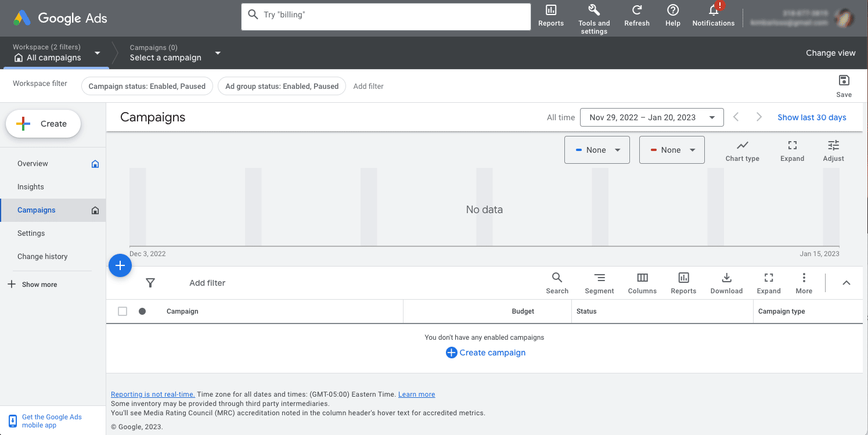Image resolution: width=868 pixels, height=435 pixels.
Task: Search the campaigns table
Action: tap(557, 283)
